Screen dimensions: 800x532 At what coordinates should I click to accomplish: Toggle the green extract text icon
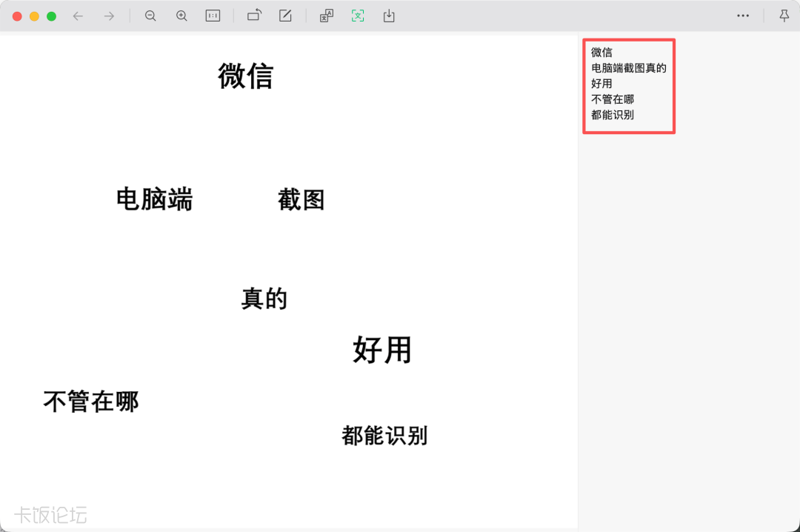click(358, 16)
